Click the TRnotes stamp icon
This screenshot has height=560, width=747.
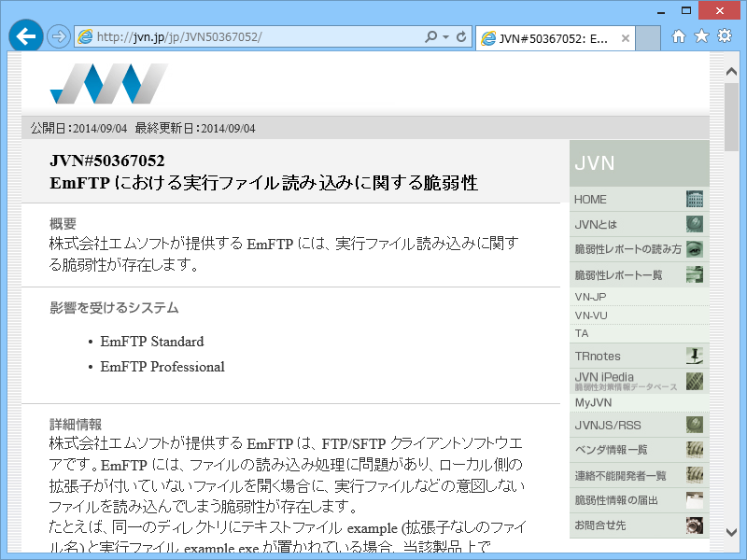697,356
